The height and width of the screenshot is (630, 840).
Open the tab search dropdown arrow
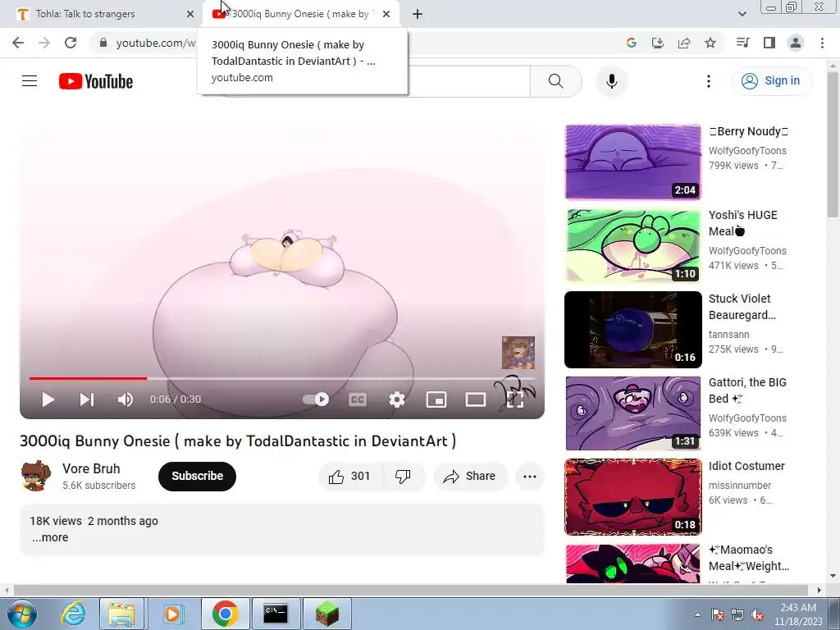[x=742, y=14]
